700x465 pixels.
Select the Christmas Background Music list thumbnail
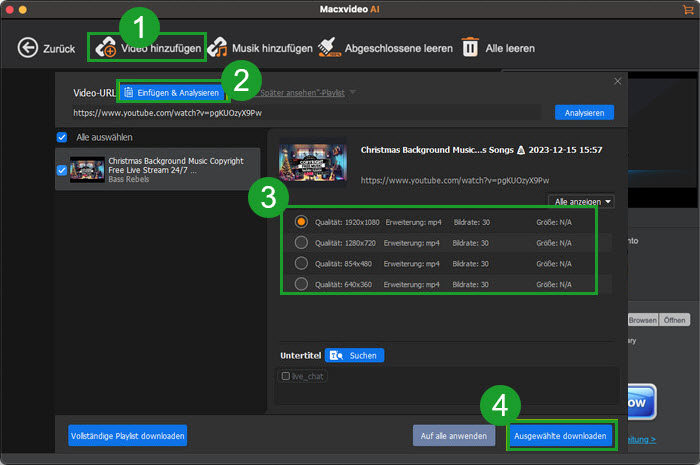click(x=87, y=170)
